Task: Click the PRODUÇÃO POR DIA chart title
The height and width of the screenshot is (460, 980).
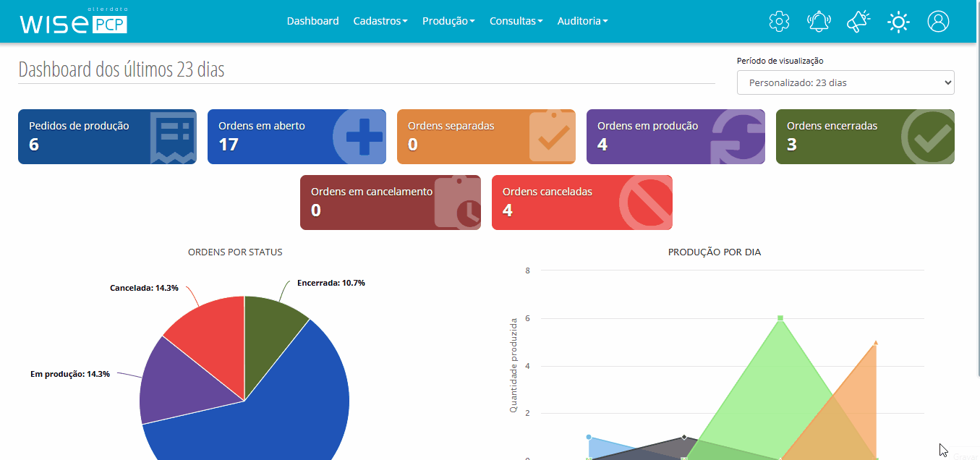Action: tap(715, 252)
